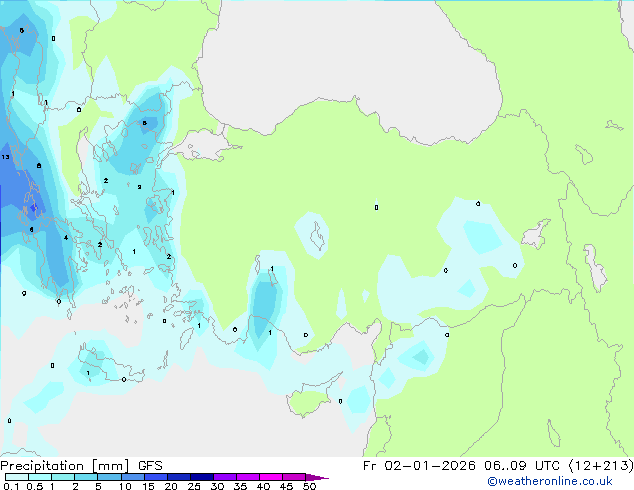Click the '06..09 UTC' time text
Screen dimensions: 634x490
click(522, 466)
